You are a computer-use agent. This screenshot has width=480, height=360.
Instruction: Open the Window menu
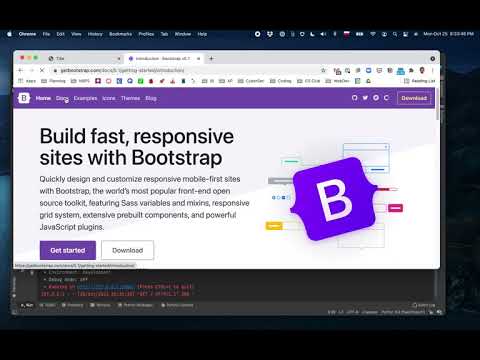tap(183, 34)
